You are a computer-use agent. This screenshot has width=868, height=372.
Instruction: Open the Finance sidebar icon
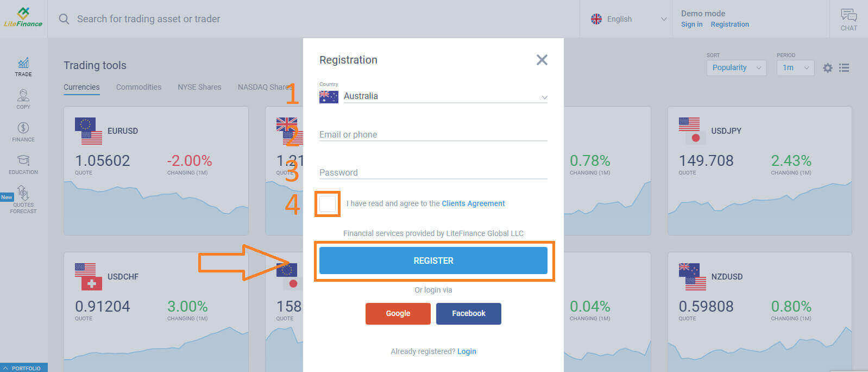coord(23,132)
